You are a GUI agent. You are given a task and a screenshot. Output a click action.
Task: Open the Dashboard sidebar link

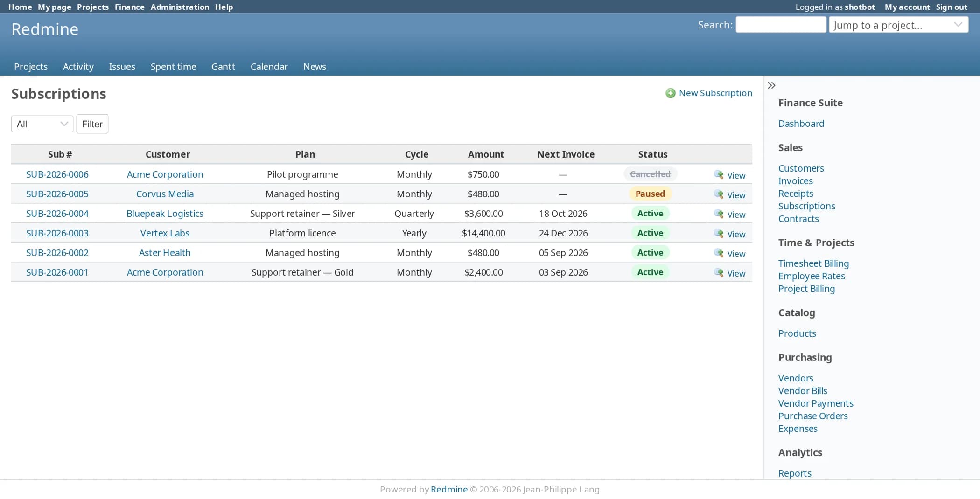click(x=801, y=124)
